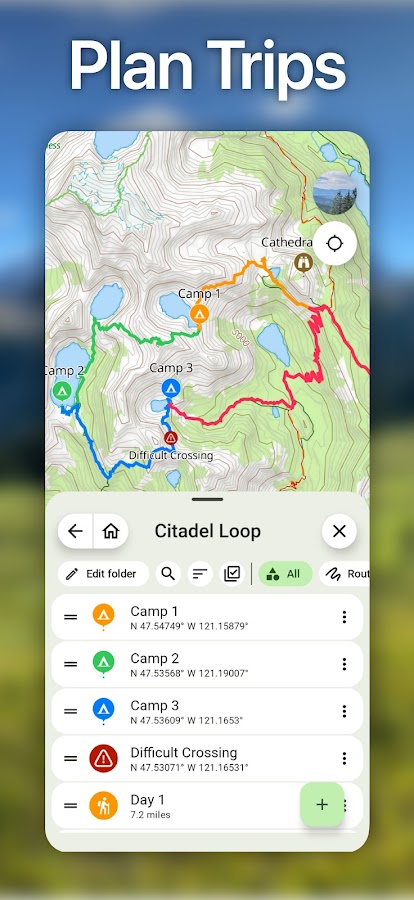Select the All filter chip

click(x=285, y=573)
